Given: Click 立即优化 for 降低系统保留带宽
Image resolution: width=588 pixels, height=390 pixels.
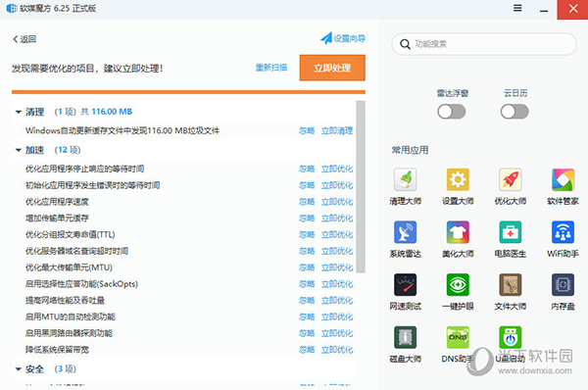Looking at the screenshot, I should pos(337,350).
